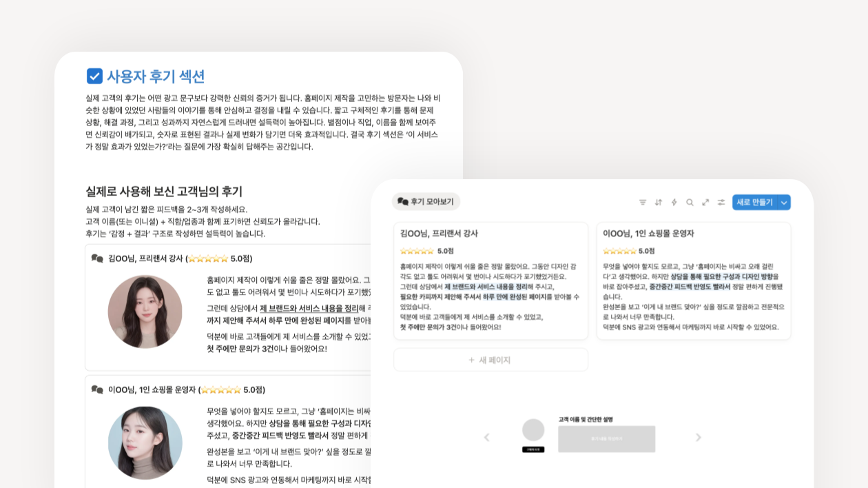Advance carousel with the right chevron
The height and width of the screenshot is (488, 868).
(698, 438)
